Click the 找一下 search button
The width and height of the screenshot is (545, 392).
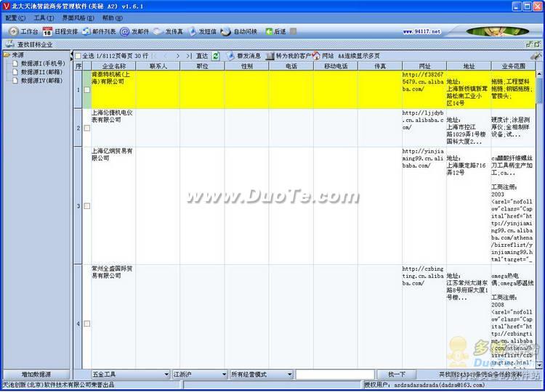(x=397, y=375)
